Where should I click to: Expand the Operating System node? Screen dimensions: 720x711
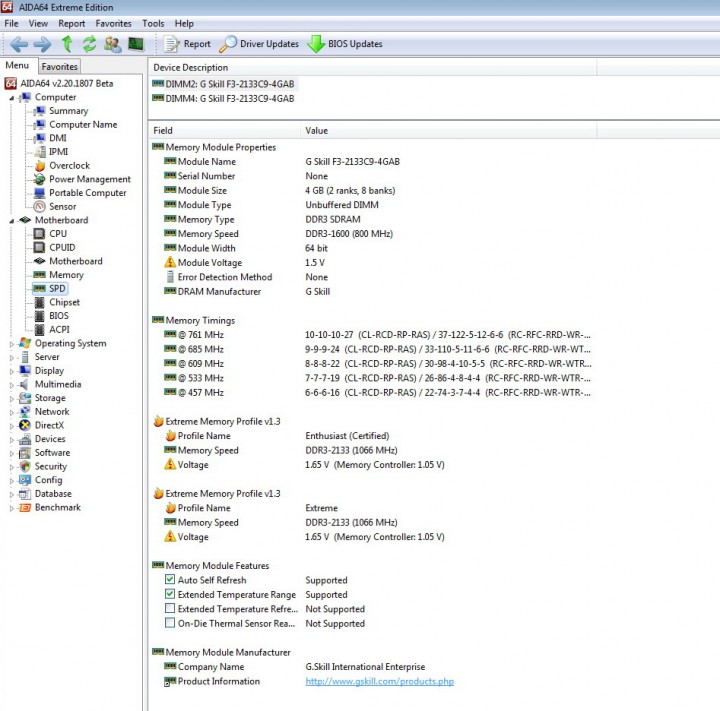pyautogui.click(x=12, y=344)
